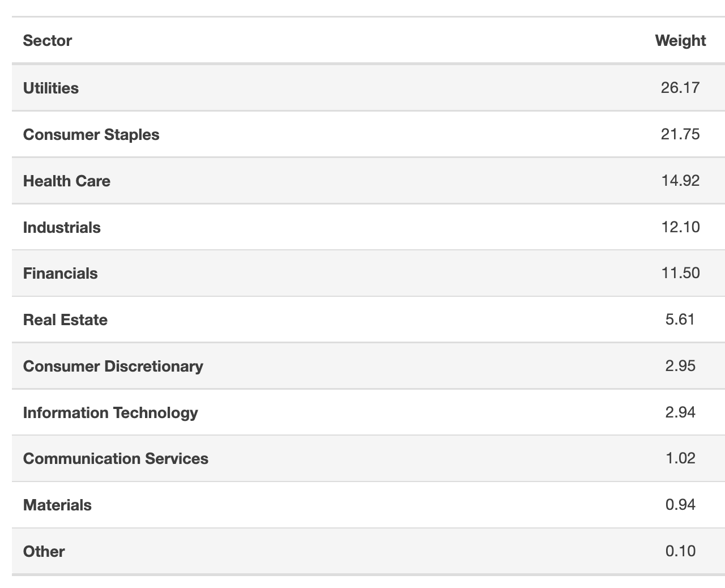
Task: Select the 0.10 weight cell
Action: 680,551
